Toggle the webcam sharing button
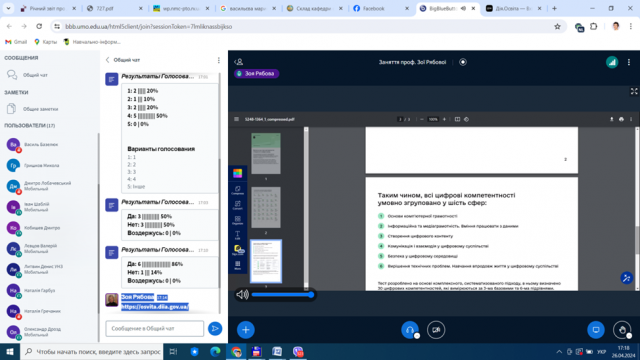 pos(436,330)
